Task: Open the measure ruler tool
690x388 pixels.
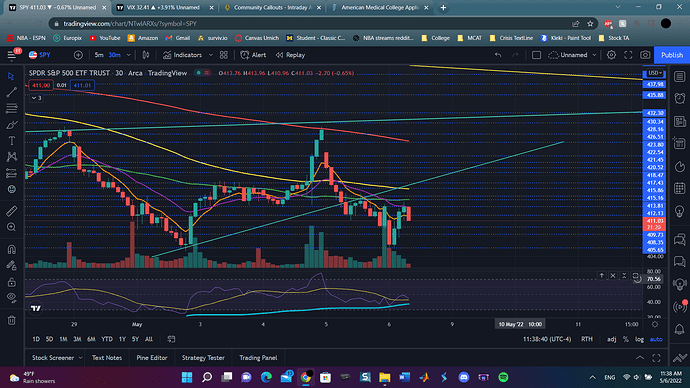Action: pos(11,211)
